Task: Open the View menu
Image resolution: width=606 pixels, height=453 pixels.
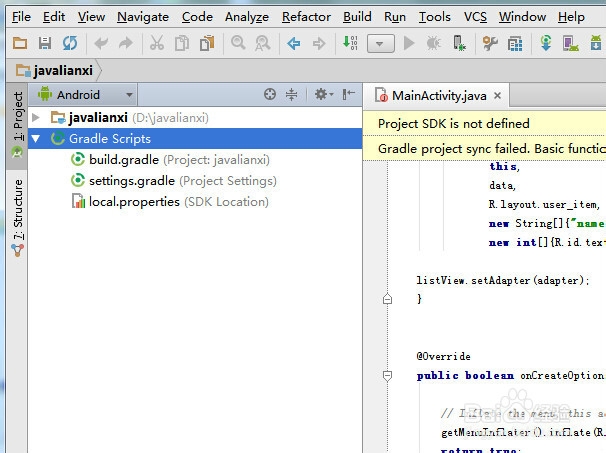Action: tap(91, 17)
